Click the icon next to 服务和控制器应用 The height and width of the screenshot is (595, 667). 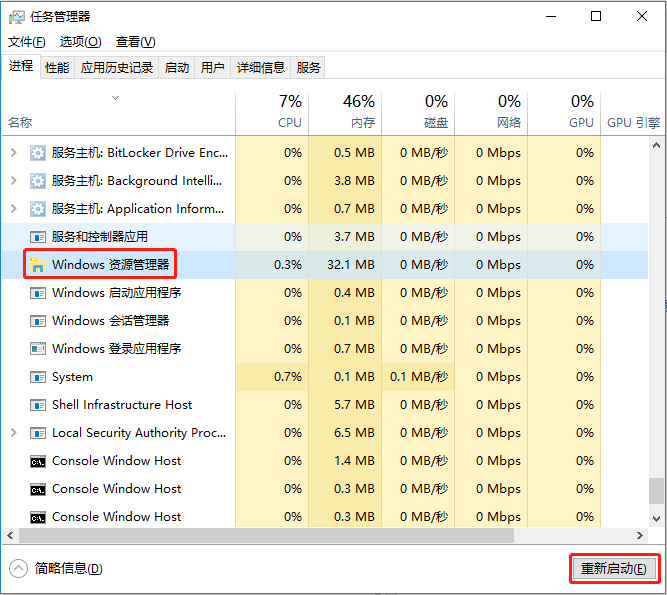37,237
